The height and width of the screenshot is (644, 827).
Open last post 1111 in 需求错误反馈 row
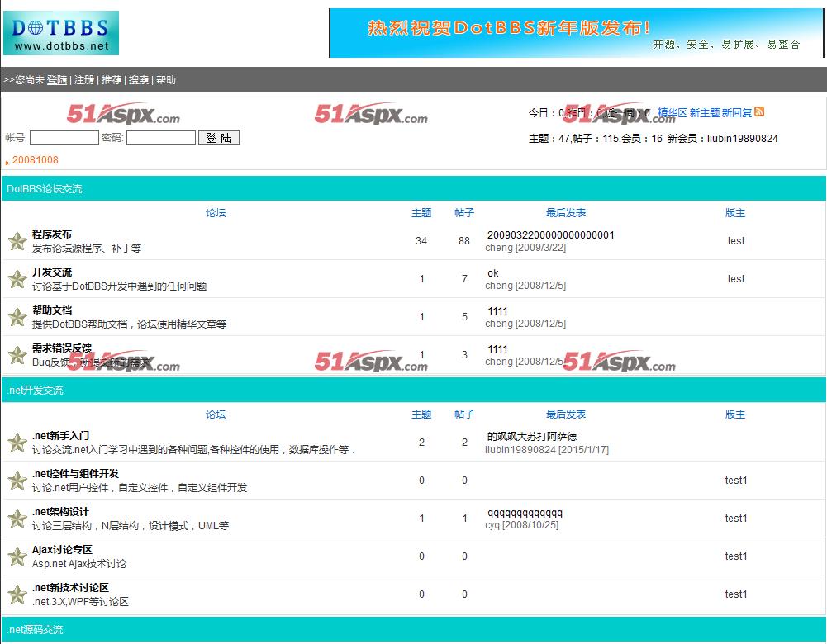pos(497,349)
